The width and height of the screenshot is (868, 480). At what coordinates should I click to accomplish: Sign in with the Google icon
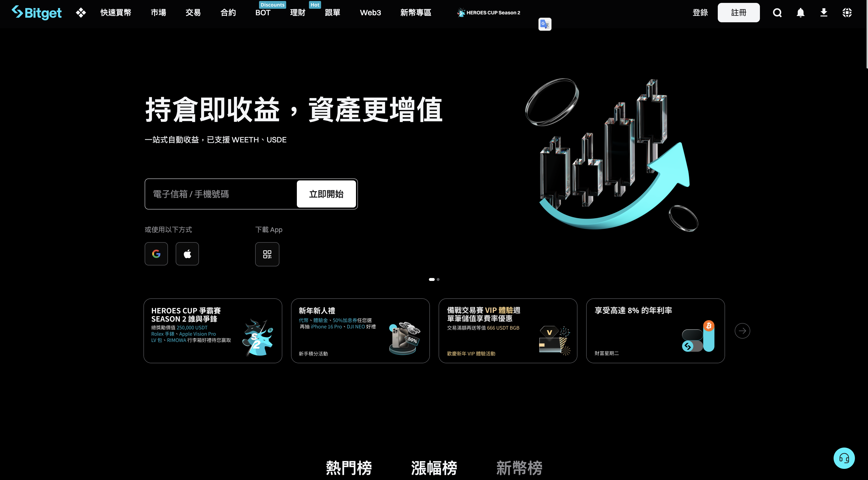tap(156, 254)
